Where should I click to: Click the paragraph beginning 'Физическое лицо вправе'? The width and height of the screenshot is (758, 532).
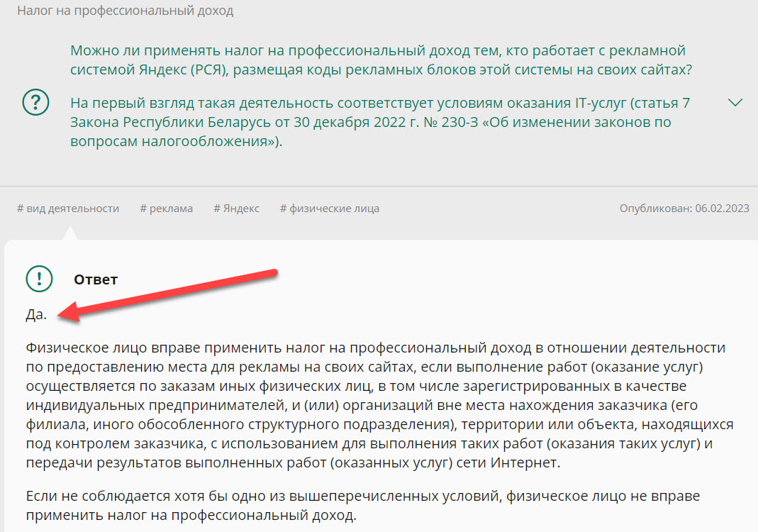coord(379,405)
